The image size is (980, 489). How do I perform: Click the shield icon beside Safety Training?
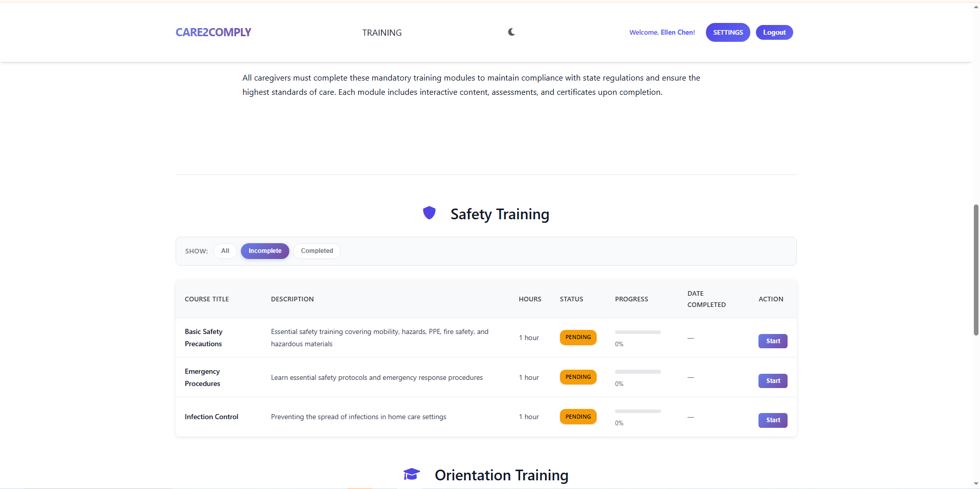[429, 213]
